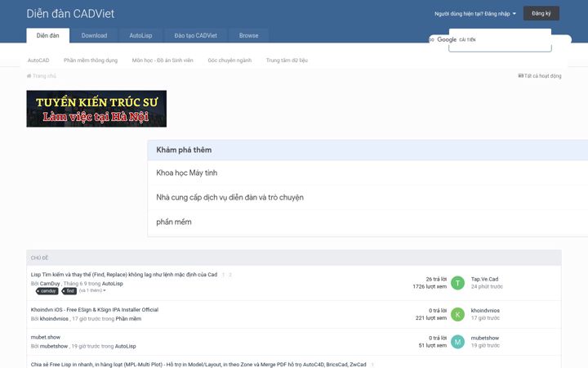Open the Browse tab
The height and width of the screenshot is (368, 588).
pos(248,35)
